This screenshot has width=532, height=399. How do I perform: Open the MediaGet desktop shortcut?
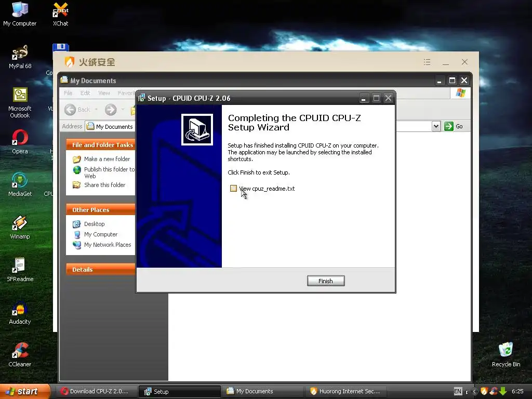click(20, 184)
